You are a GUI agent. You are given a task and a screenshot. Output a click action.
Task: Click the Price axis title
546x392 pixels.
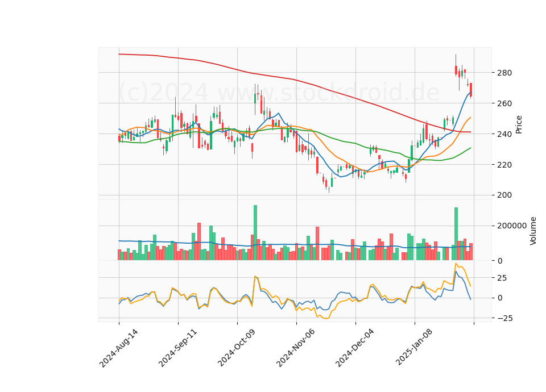tap(519, 124)
